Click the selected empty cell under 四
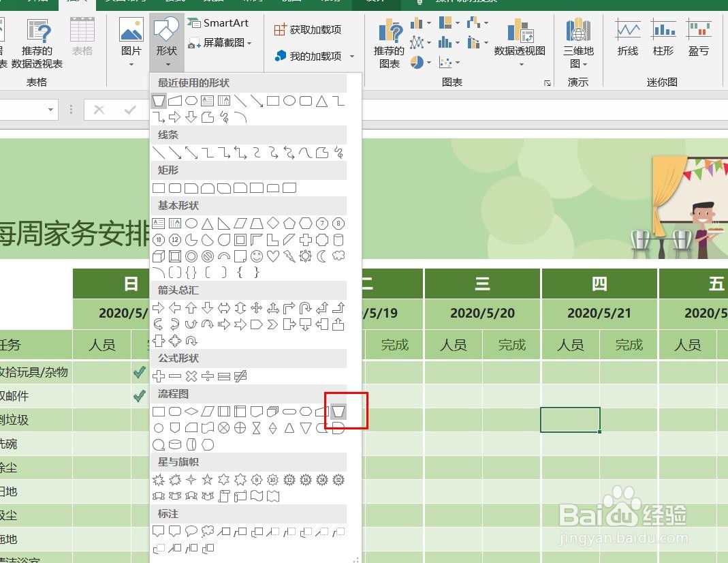 coord(570,420)
